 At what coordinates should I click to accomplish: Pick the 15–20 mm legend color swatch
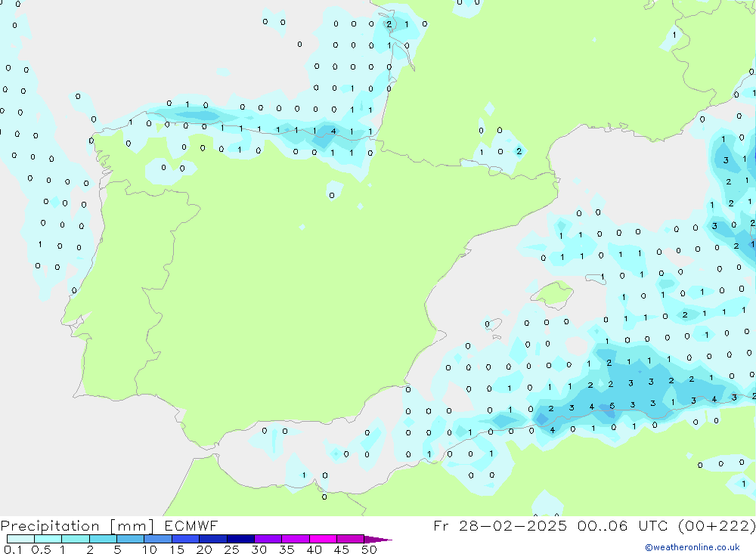pyautogui.click(x=185, y=539)
